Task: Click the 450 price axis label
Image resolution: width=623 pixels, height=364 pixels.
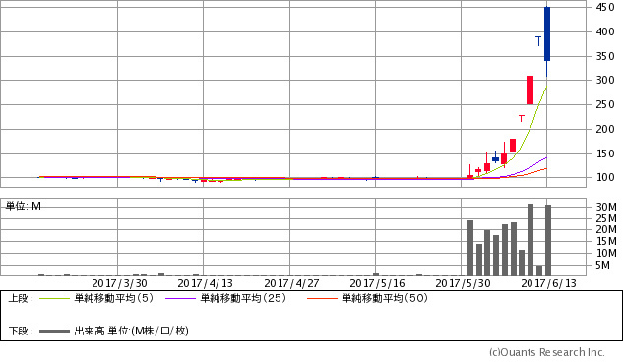Action: (x=605, y=7)
